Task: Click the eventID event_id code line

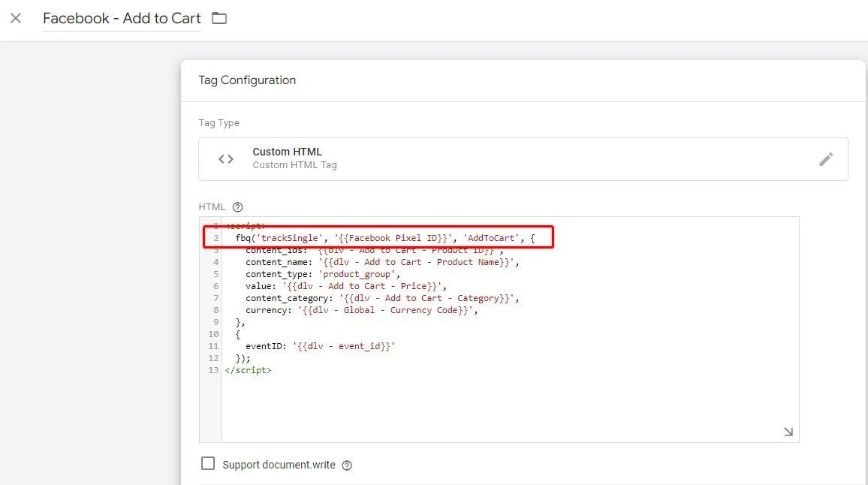Action: click(x=321, y=347)
